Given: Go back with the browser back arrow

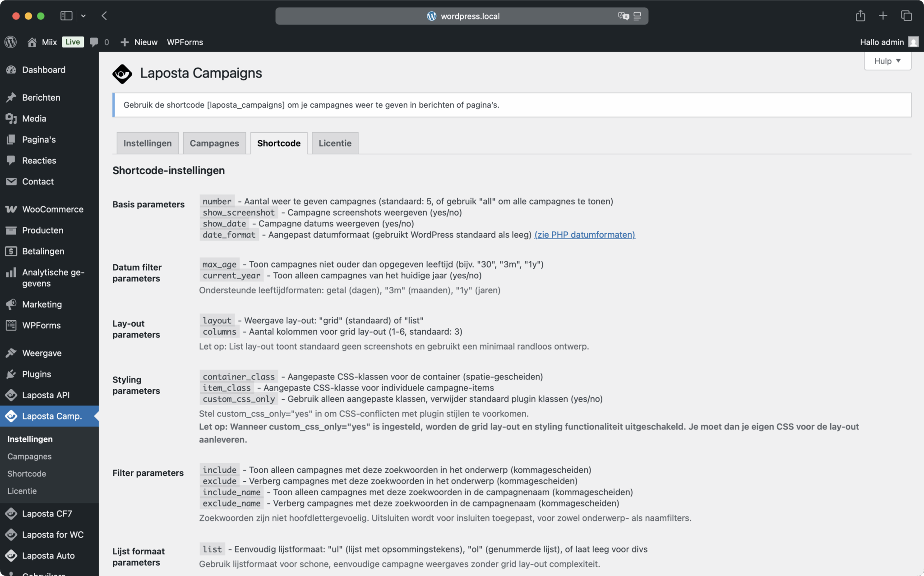Looking at the screenshot, I should 104,16.
